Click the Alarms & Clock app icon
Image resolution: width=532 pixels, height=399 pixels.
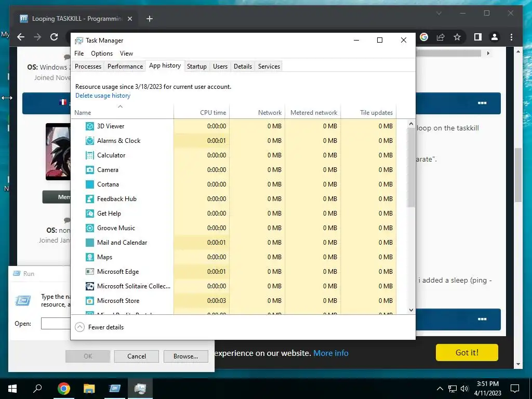tap(89, 141)
